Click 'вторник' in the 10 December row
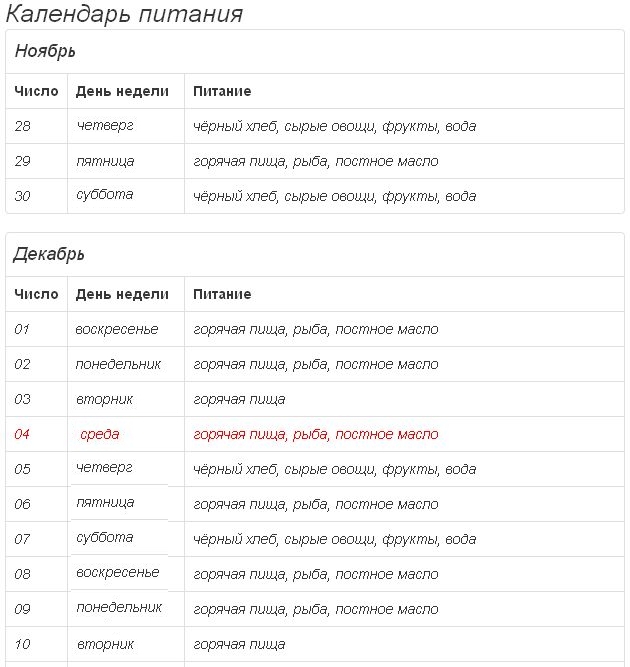 105,644
